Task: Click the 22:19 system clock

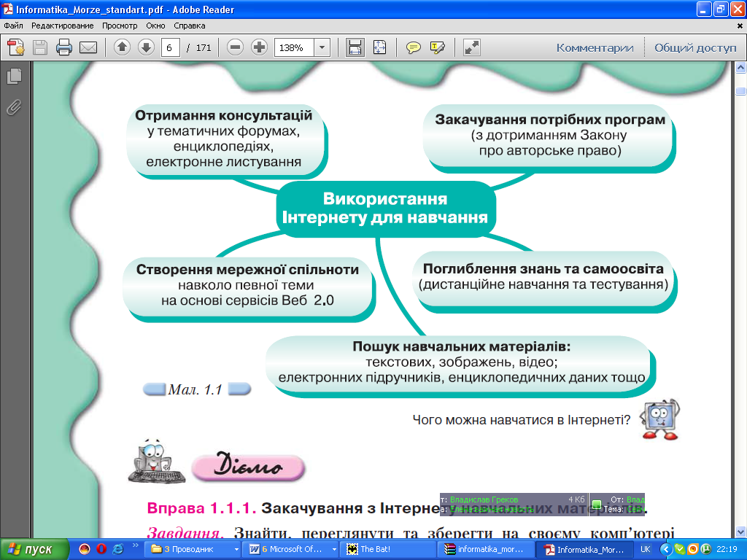Action: coord(727,549)
